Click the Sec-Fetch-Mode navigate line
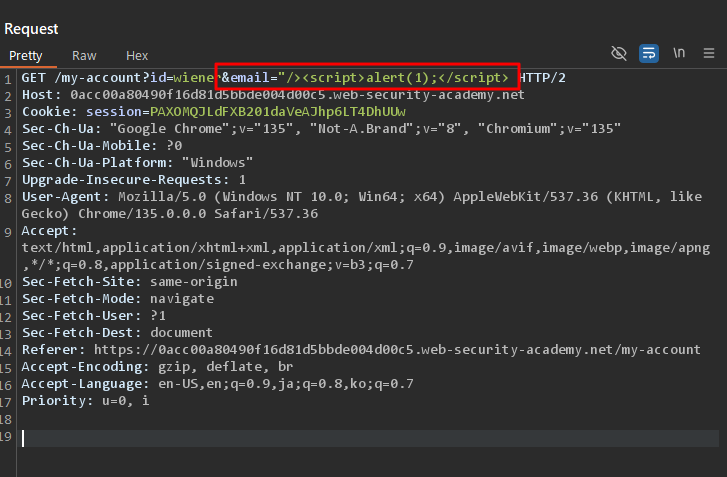The width and height of the screenshot is (727, 477). (x=118, y=299)
